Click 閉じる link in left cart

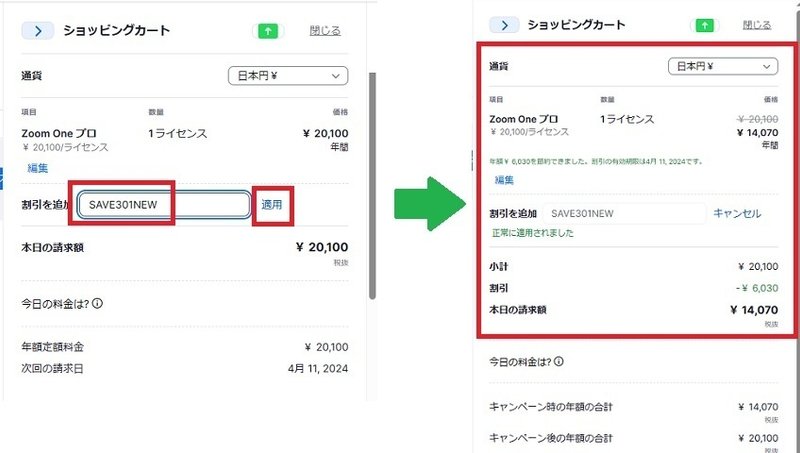click(325, 31)
